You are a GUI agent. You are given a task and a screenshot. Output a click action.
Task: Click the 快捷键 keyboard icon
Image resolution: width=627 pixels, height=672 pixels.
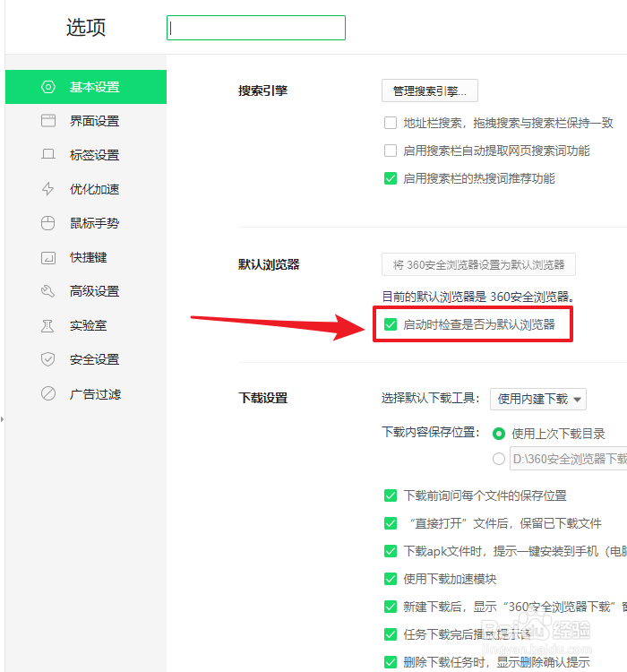[x=48, y=257]
